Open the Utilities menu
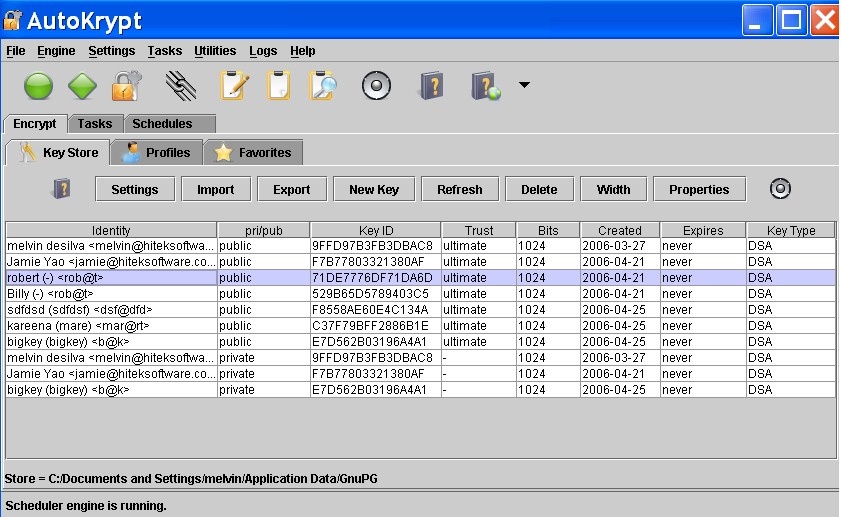Viewport: 841px width, 517px height. [x=215, y=51]
